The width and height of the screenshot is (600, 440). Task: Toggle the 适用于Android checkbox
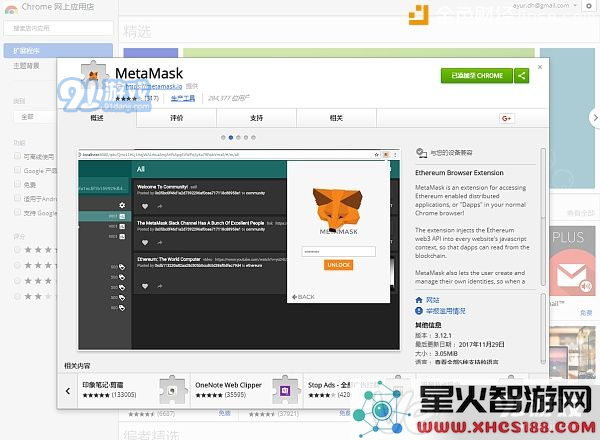(x=17, y=198)
